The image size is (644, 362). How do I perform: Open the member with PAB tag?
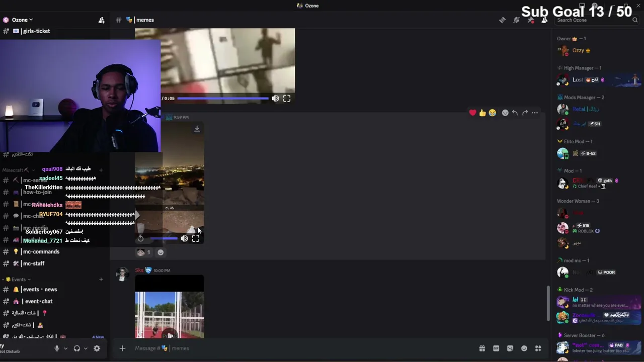pyautogui.click(x=599, y=347)
